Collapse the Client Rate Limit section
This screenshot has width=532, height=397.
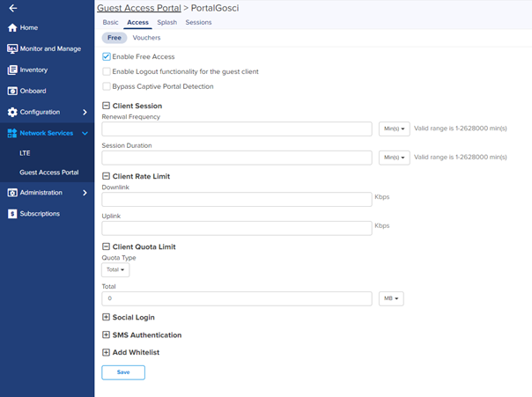(106, 176)
